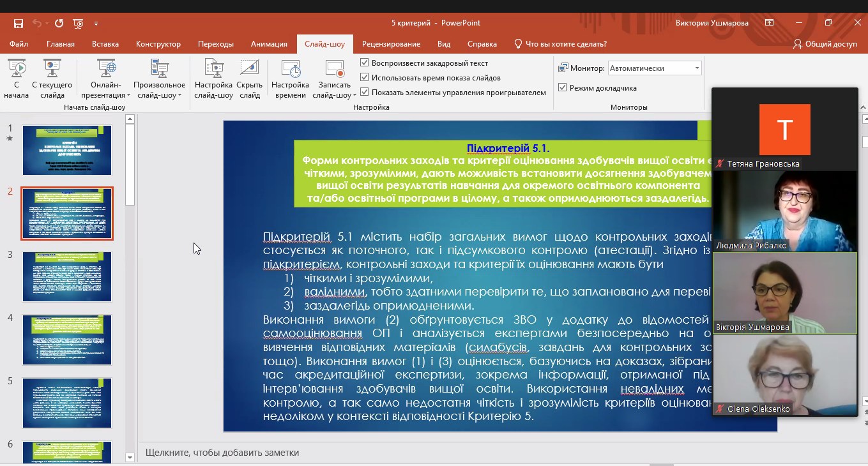Viewport: 868px width, 466px height.
Task: Click the Save icon in the quick access toolbar
Action: [x=19, y=24]
